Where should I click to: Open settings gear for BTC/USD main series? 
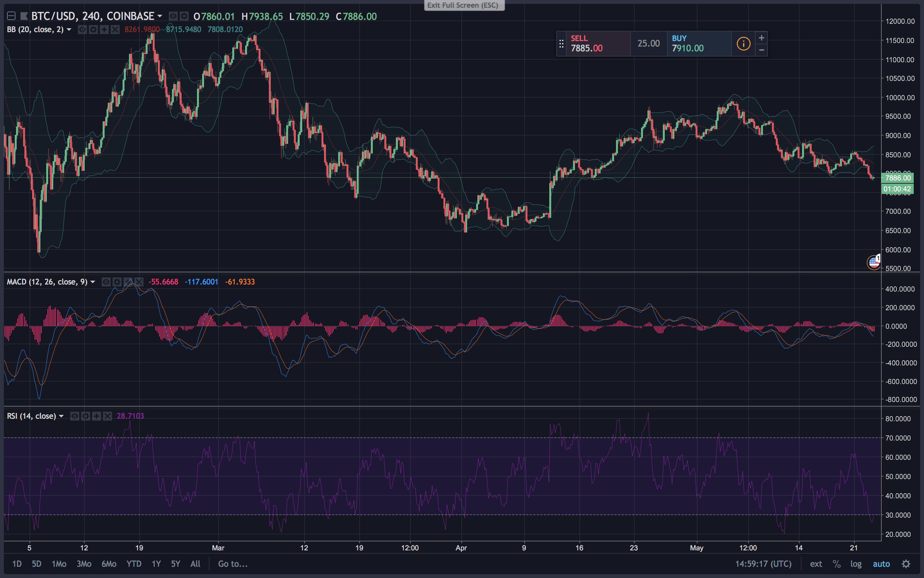click(184, 16)
